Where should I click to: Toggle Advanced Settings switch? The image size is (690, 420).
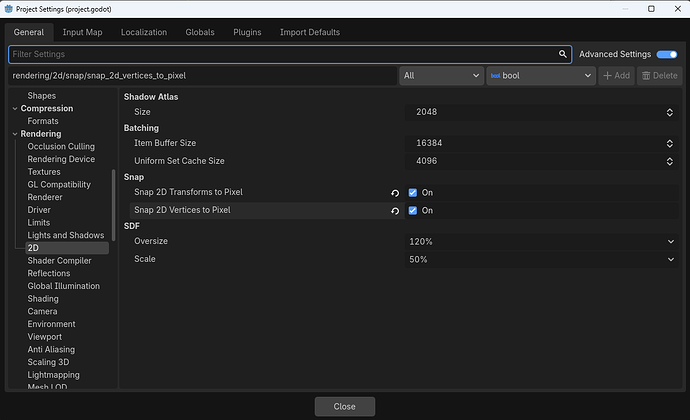tap(667, 54)
